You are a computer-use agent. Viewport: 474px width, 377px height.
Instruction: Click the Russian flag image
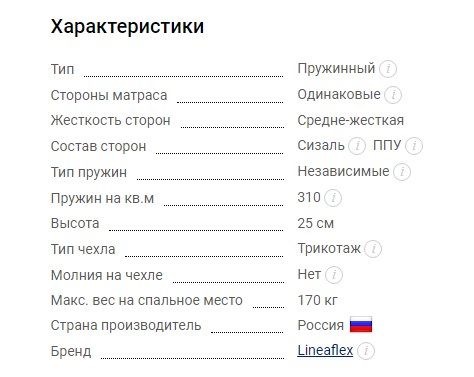click(361, 325)
